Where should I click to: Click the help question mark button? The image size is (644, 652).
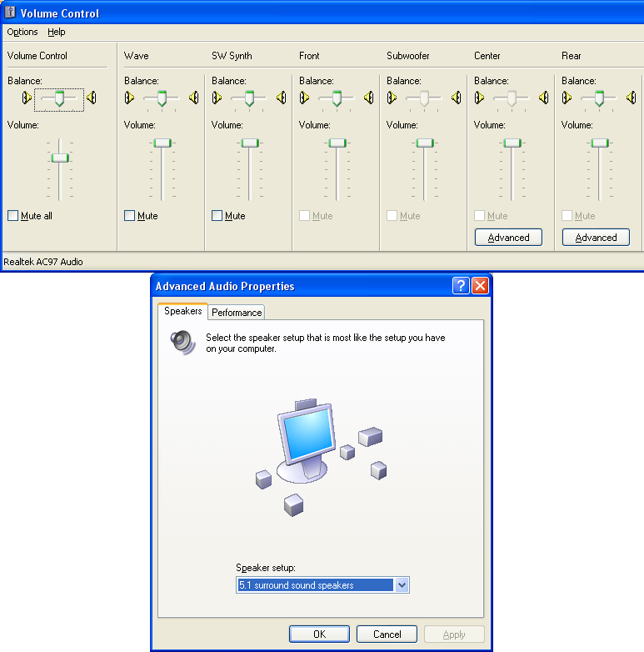461,286
